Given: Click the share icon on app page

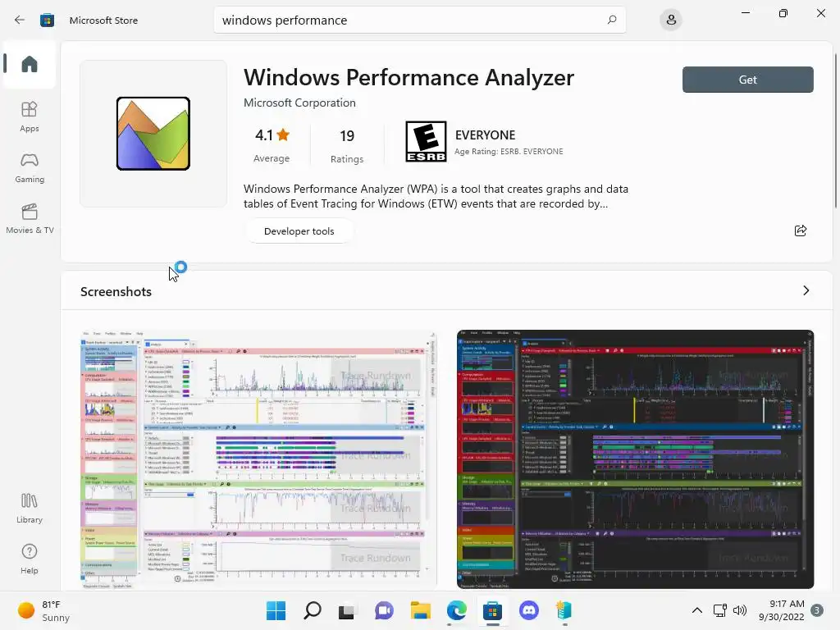Looking at the screenshot, I should (x=801, y=231).
